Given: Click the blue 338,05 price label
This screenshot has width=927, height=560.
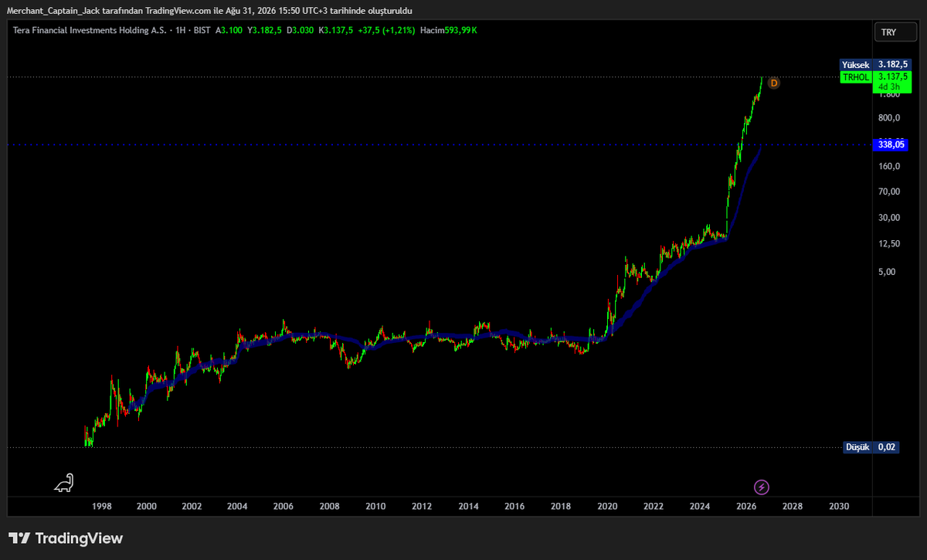Looking at the screenshot, I should [x=891, y=144].
